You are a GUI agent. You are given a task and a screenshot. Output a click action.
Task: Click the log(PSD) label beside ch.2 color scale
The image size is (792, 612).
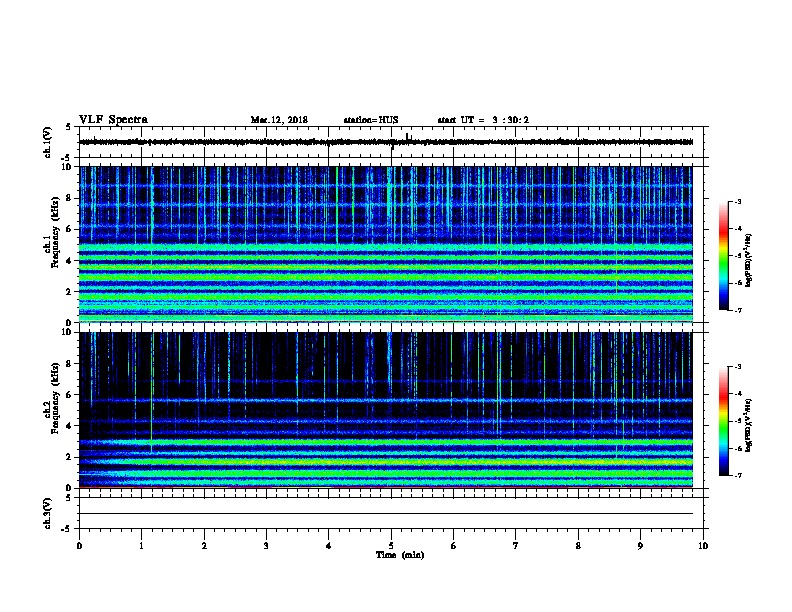point(748,425)
